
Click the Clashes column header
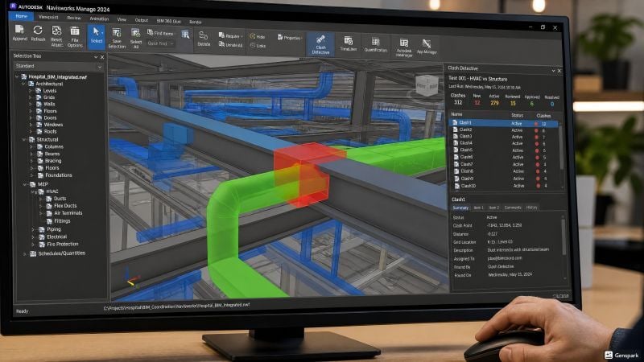[543, 116]
